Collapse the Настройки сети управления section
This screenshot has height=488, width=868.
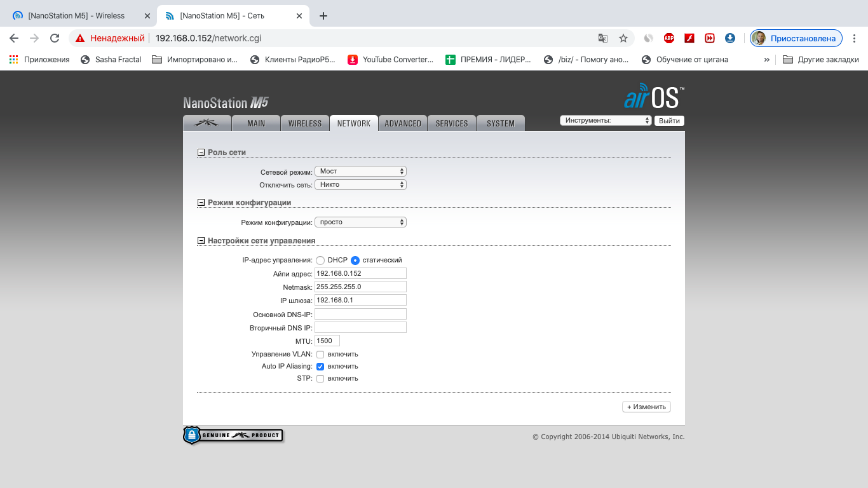[x=201, y=241]
